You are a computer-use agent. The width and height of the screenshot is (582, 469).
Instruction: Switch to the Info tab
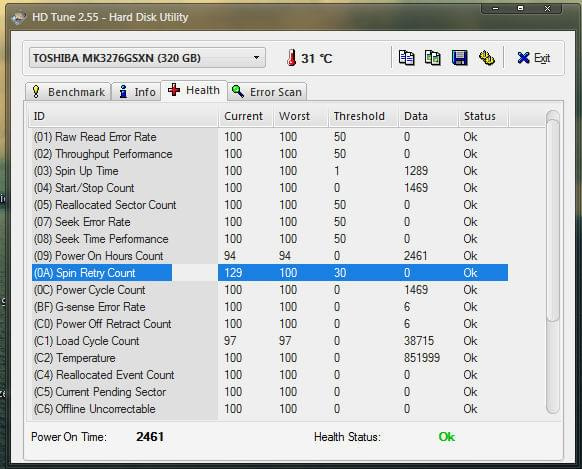(136, 92)
